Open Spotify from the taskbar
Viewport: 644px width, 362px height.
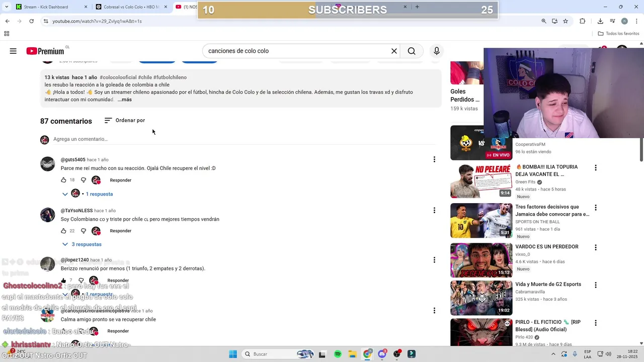pyautogui.click(x=338, y=354)
